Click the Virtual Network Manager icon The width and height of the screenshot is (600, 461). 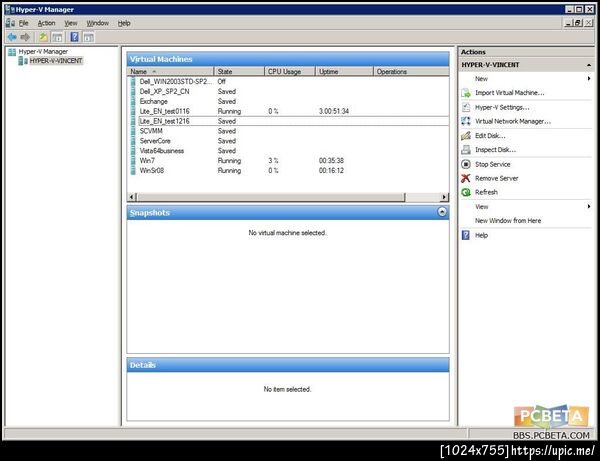point(466,121)
